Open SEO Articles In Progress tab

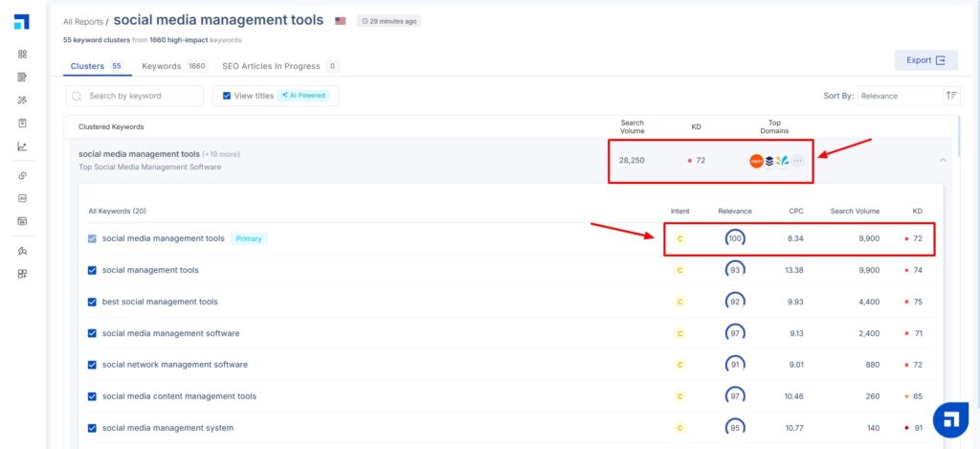click(272, 66)
